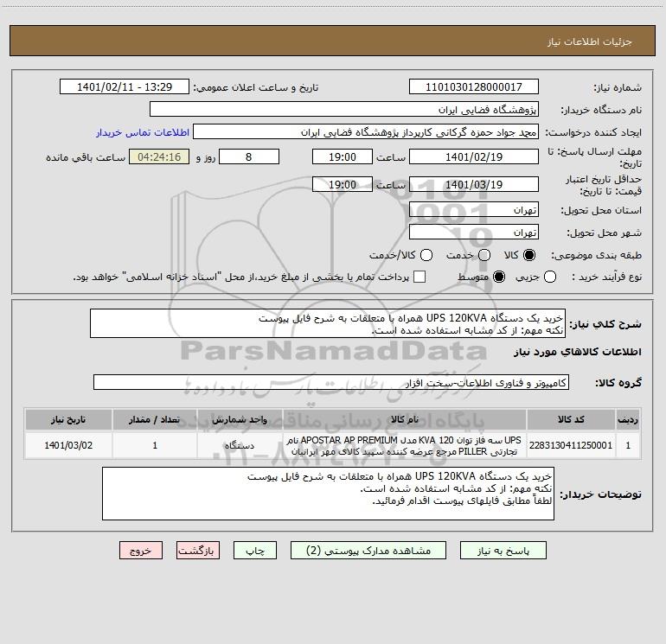
Task: Click the کد کالا column header
Action: [x=571, y=419]
